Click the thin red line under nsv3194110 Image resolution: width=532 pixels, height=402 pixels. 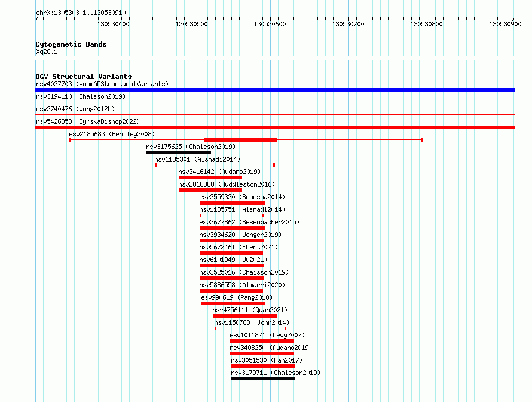point(275,102)
